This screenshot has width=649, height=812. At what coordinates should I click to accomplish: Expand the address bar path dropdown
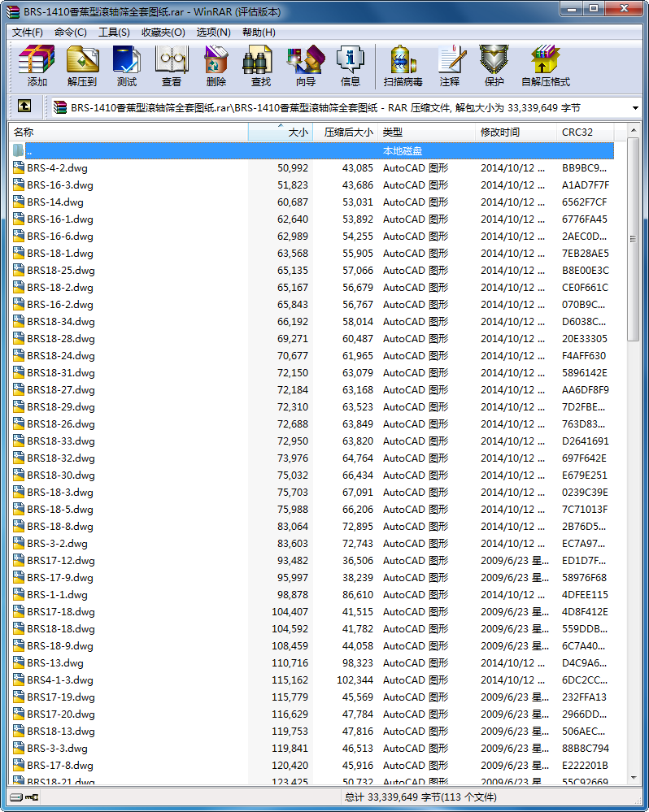click(x=635, y=108)
